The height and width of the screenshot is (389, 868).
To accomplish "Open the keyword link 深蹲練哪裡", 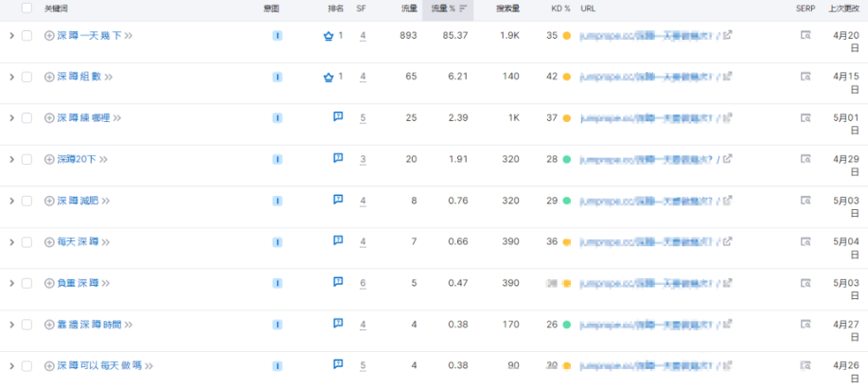I will click(83, 118).
